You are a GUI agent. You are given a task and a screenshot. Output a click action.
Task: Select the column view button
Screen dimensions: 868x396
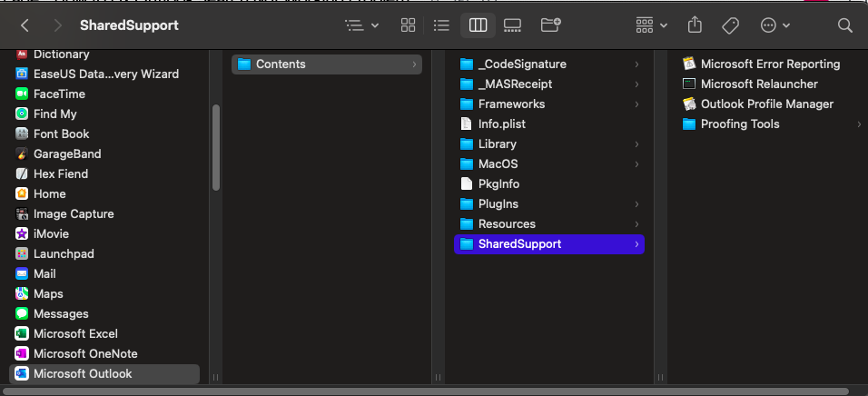(478, 25)
